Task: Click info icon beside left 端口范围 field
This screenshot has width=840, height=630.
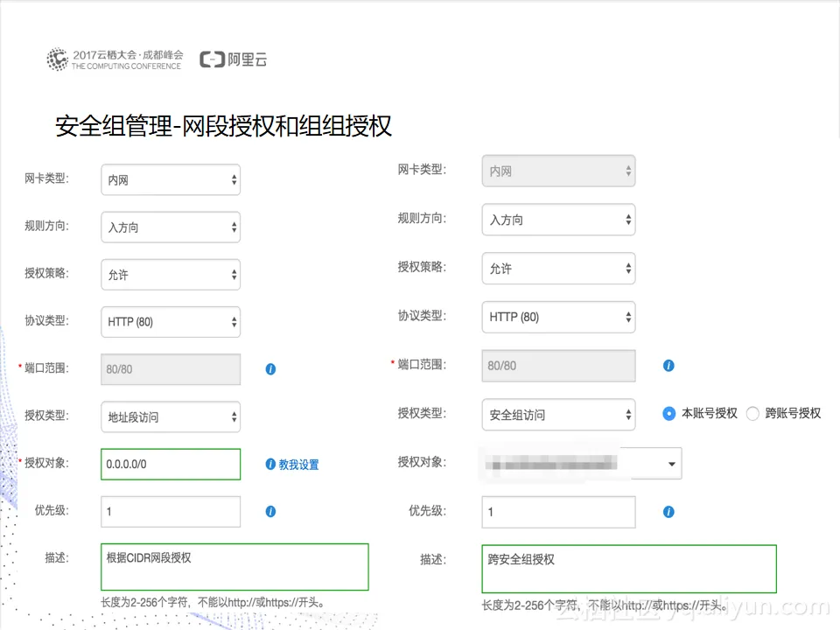Action: click(x=270, y=369)
